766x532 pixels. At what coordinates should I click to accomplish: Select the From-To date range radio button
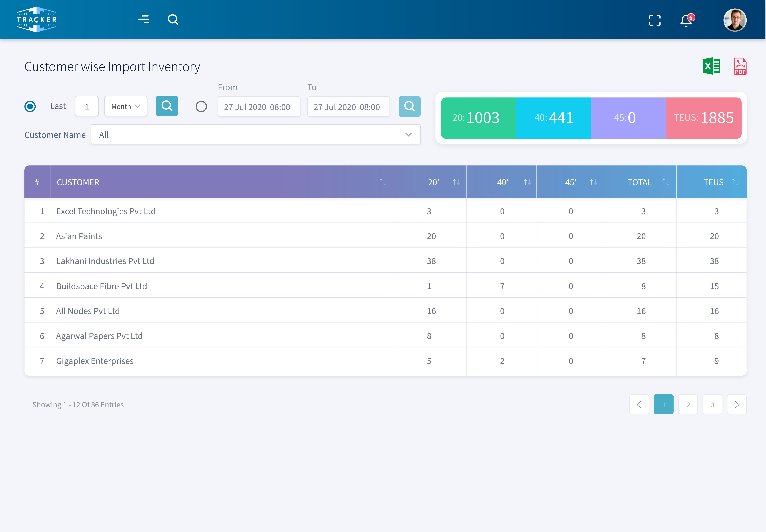click(201, 107)
